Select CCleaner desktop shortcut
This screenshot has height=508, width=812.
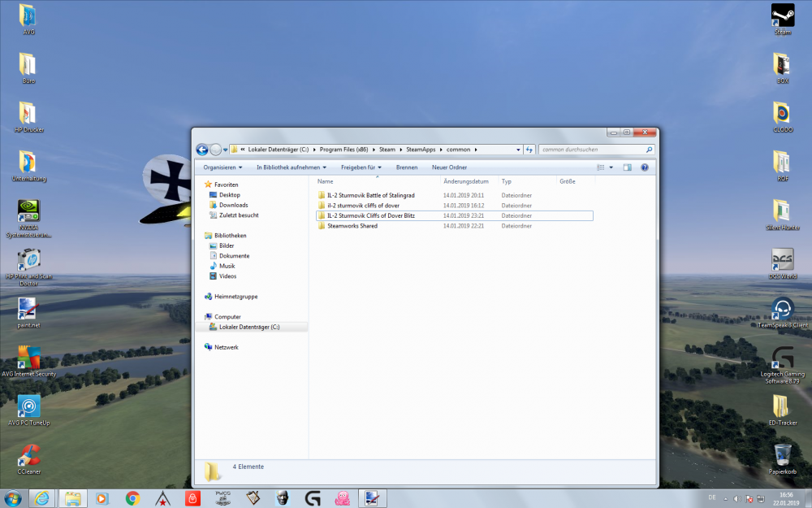pos(28,459)
